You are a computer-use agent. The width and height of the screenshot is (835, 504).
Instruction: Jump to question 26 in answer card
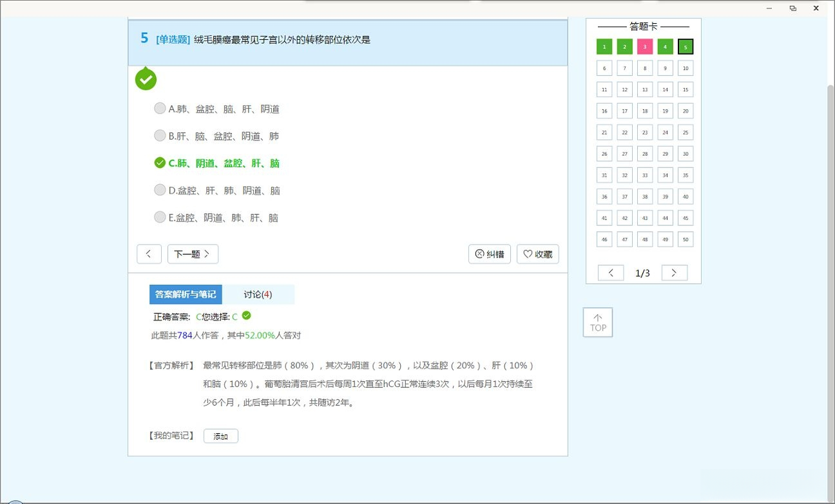coord(604,154)
